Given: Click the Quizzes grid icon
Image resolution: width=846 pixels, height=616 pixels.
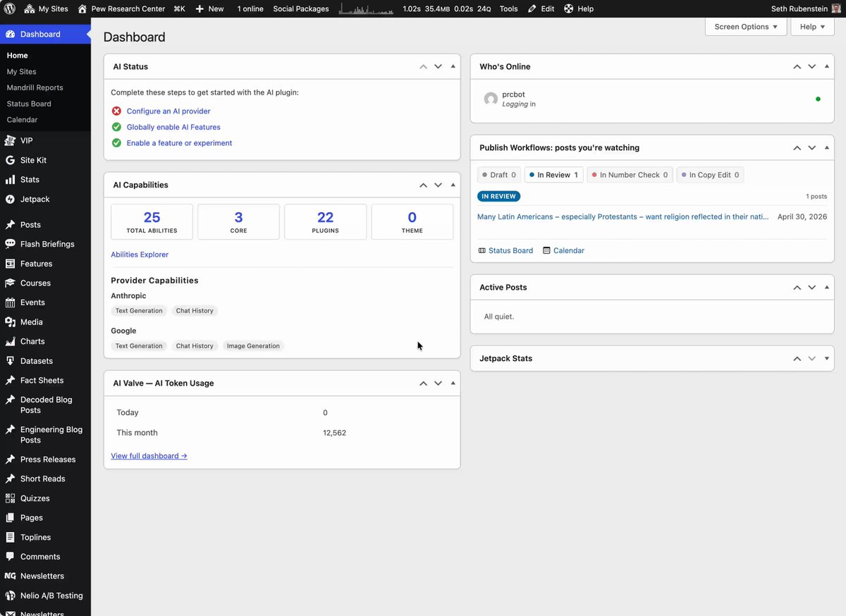Looking at the screenshot, I should click(10, 498).
